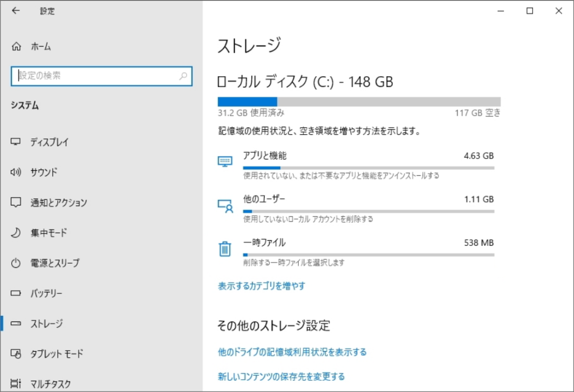Screen dimensions: 574x392
Task: Select the アプリと機能 usage bar
Action: pyautogui.click(x=369, y=168)
